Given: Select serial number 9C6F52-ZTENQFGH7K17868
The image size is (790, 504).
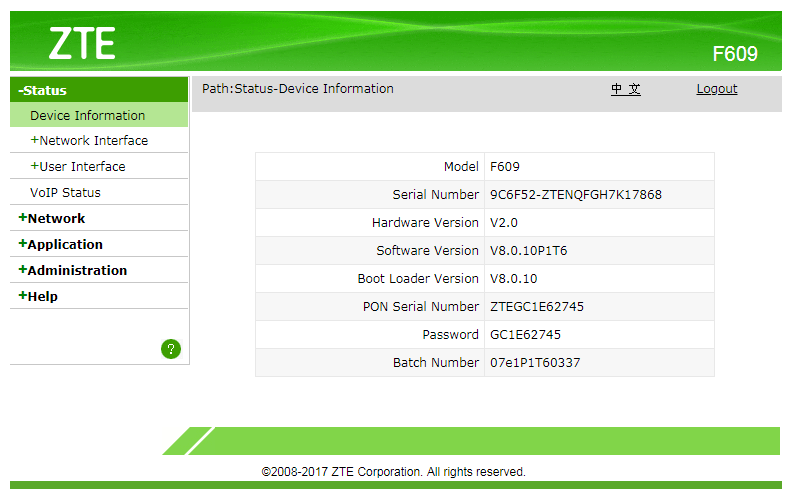Looking at the screenshot, I should tap(576, 195).
